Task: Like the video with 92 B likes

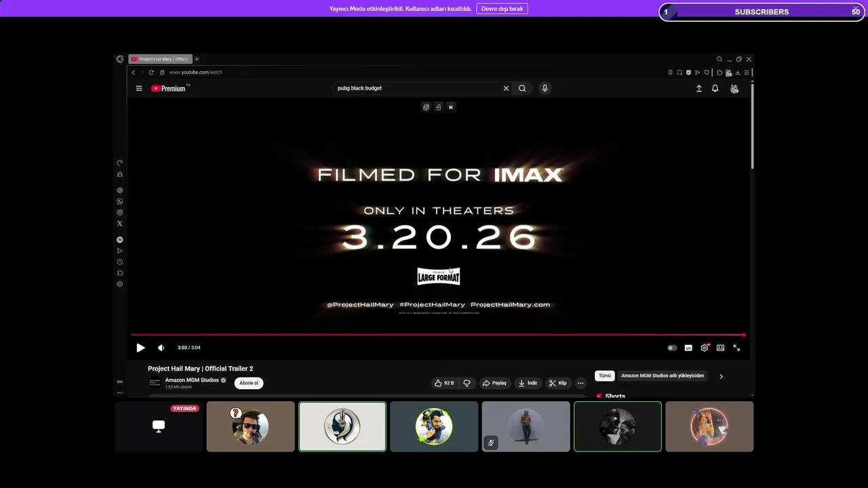Action: (x=444, y=383)
